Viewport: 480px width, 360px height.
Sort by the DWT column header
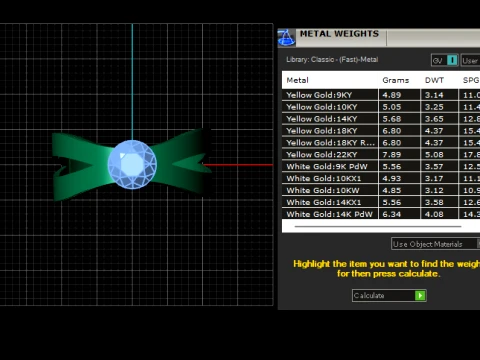pyautogui.click(x=434, y=80)
